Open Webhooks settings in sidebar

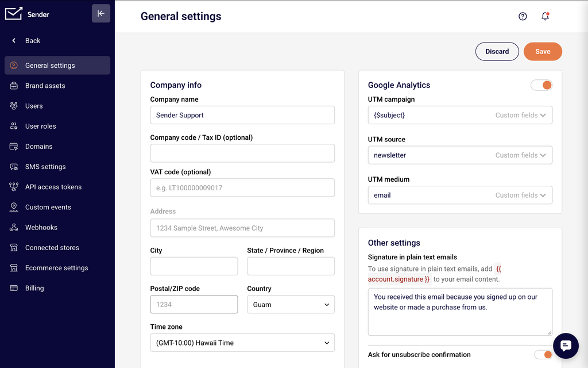pyautogui.click(x=57, y=228)
